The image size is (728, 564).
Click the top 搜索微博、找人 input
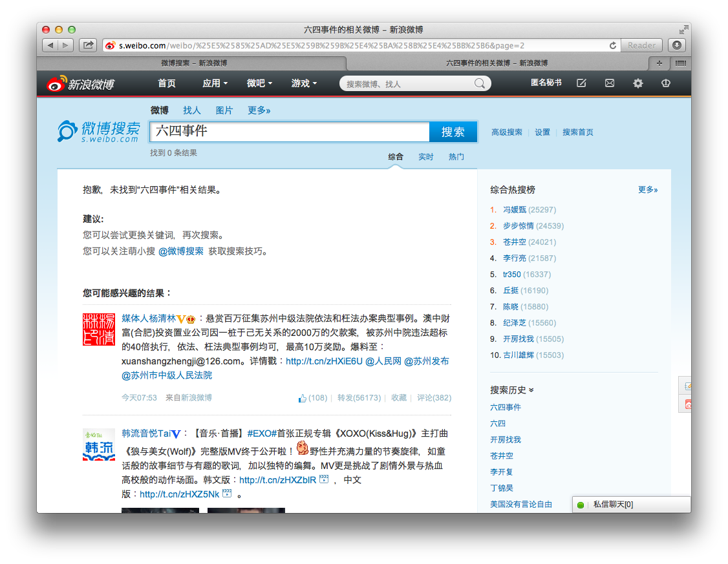point(409,83)
